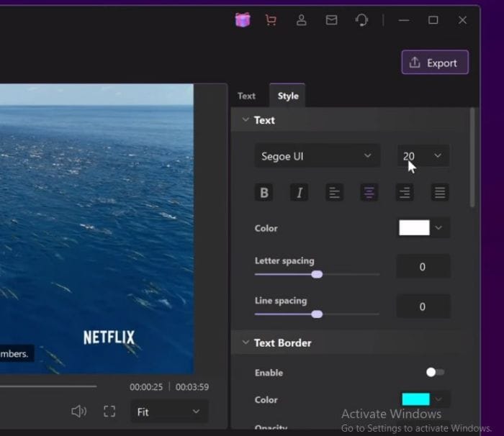Viewport: 504px width, 436px height.
Task: Collapse the Text Border section
Action: point(246,342)
